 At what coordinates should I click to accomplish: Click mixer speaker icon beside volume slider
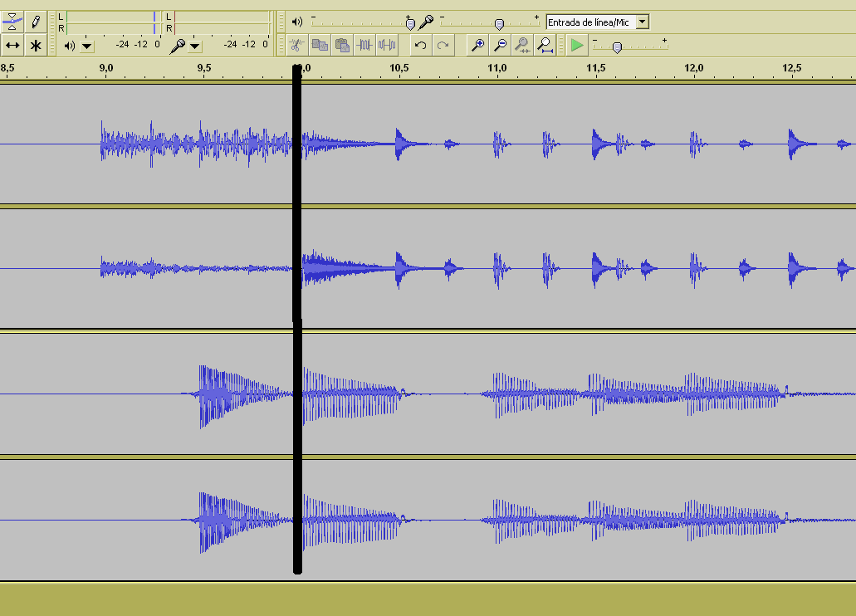297,22
